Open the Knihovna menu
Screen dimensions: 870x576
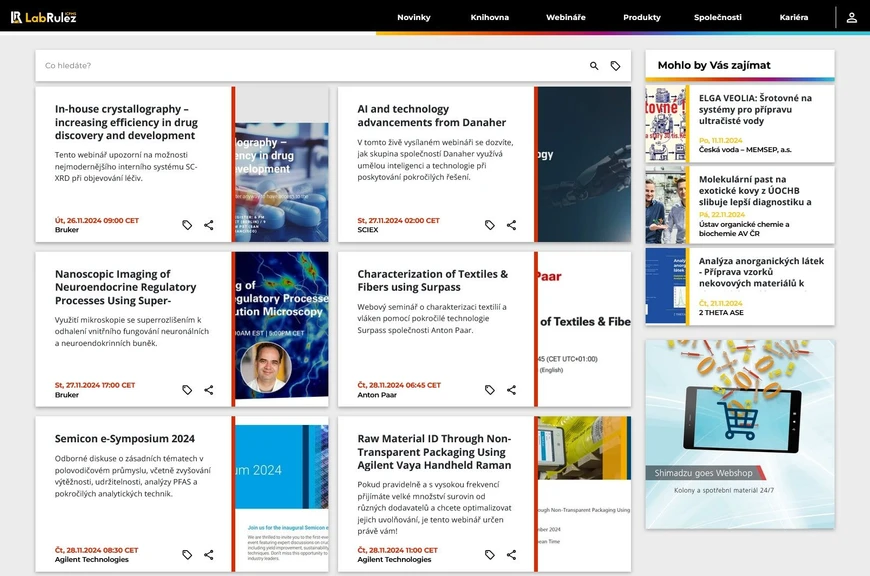(x=489, y=17)
